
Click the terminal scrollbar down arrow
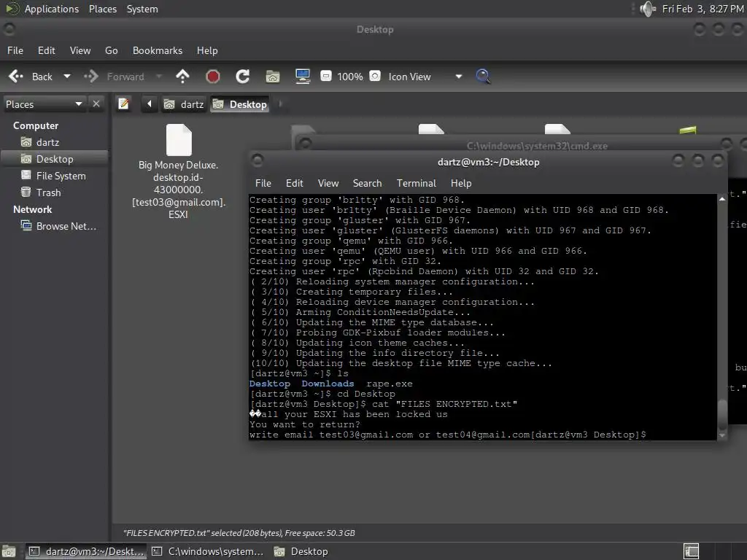click(722, 435)
